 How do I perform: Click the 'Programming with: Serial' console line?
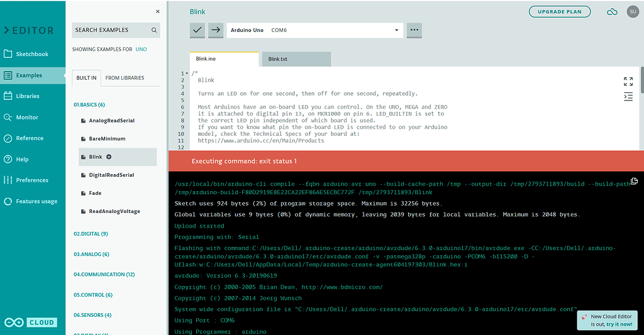[x=216, y=237]
